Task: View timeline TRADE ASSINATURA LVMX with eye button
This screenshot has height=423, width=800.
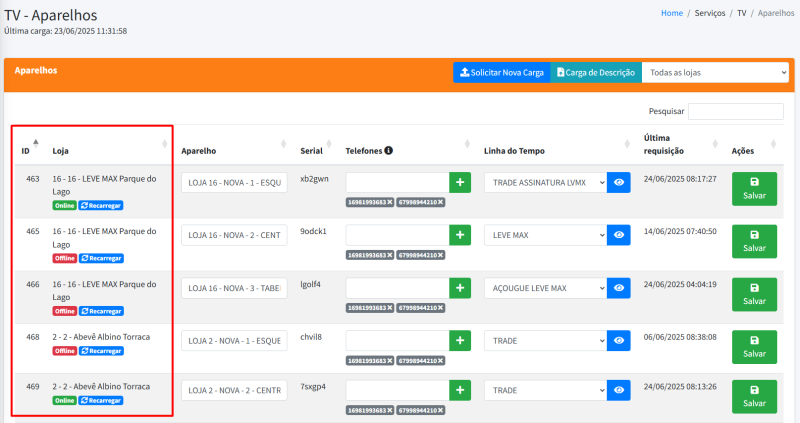Action: pos(619,182)
